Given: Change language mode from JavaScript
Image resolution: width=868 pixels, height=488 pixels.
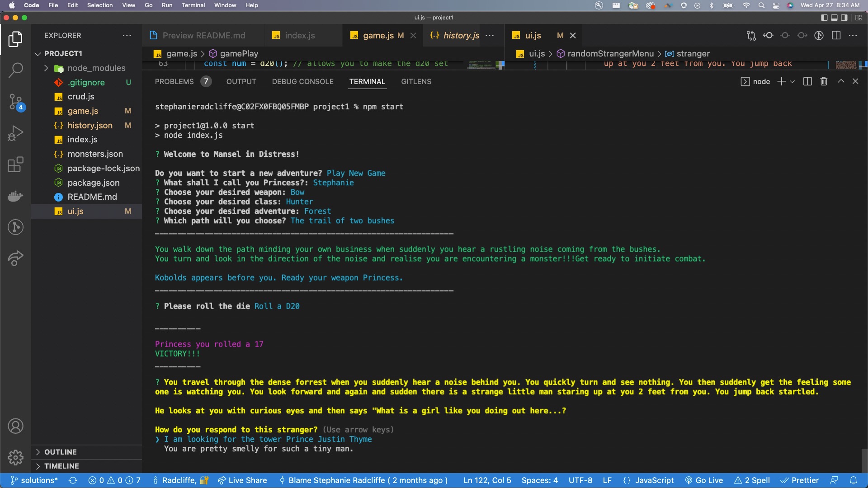Looking at the screenshot, I should click(654, 480).
